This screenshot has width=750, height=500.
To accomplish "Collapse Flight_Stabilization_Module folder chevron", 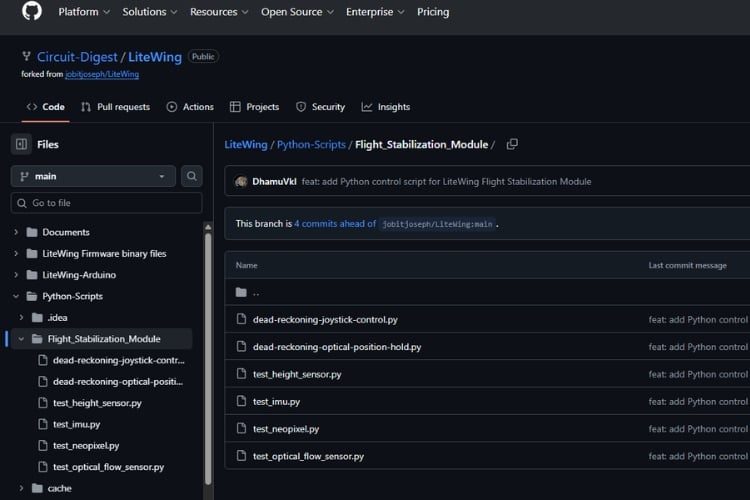I will (x=21, y=339).
